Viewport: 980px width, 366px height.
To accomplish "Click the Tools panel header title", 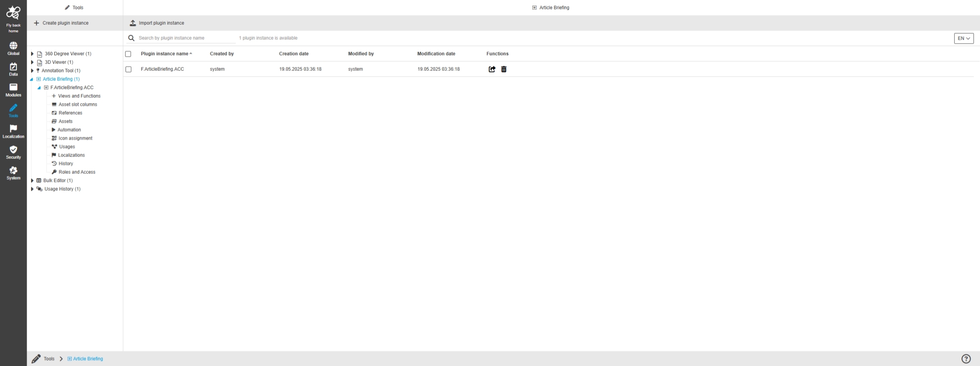I will 74,8.
